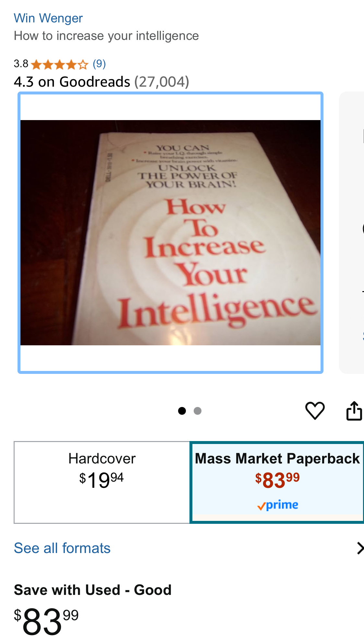
Task: Click the prime badge logo
Action: pyautogui.click(x=278, y=505)
